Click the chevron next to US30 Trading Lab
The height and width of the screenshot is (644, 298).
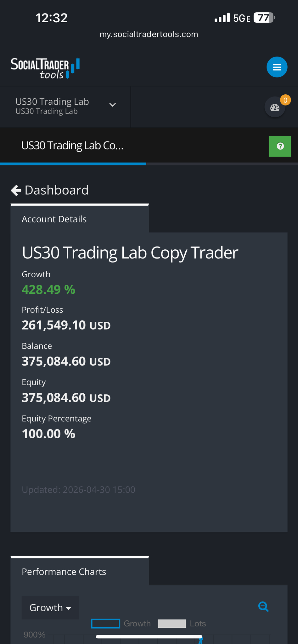[112, 105]
